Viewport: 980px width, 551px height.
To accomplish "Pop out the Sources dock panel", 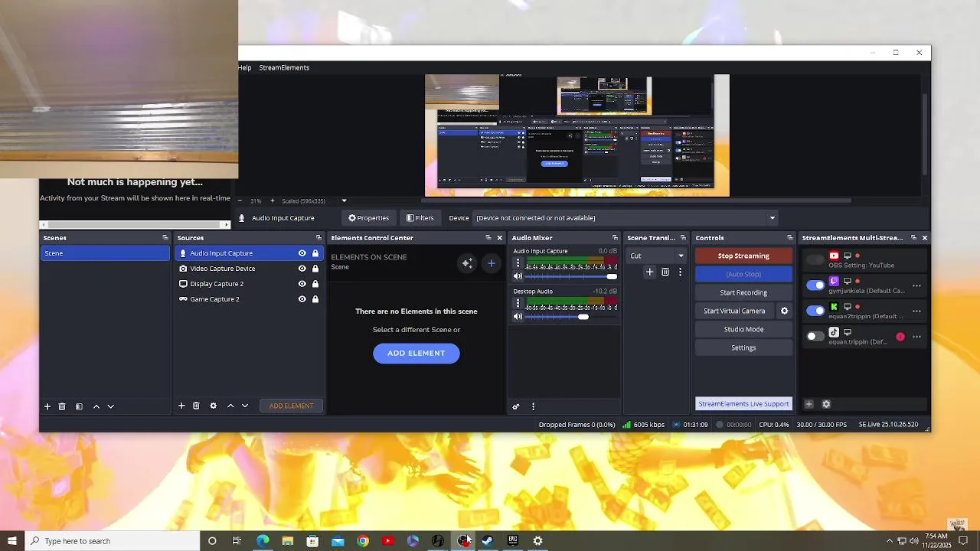I will tap(318, 238).
